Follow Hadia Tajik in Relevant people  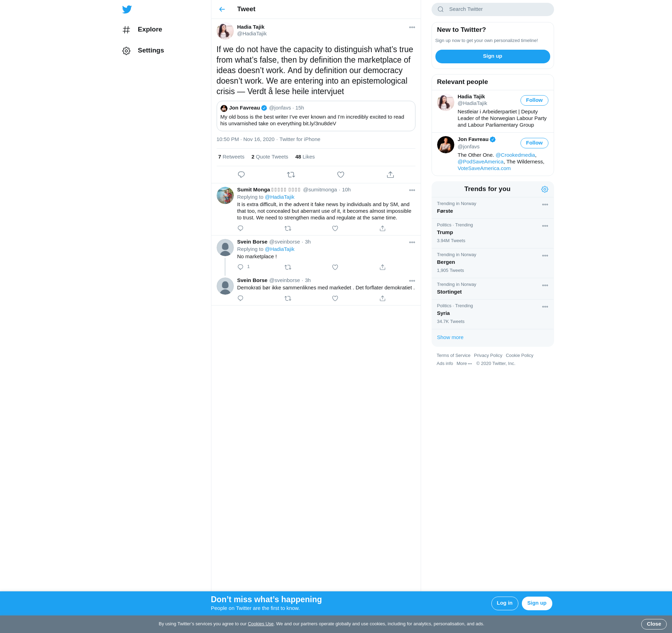(x=534, y=100)
